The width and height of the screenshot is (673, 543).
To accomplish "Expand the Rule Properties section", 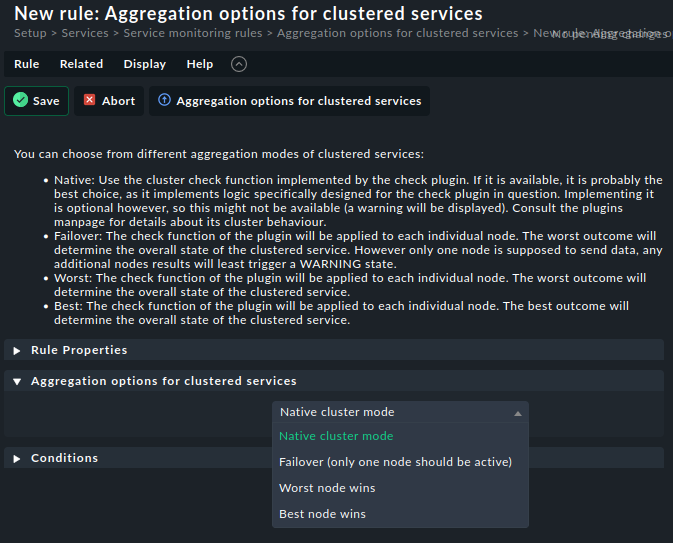I will point(79,350).
